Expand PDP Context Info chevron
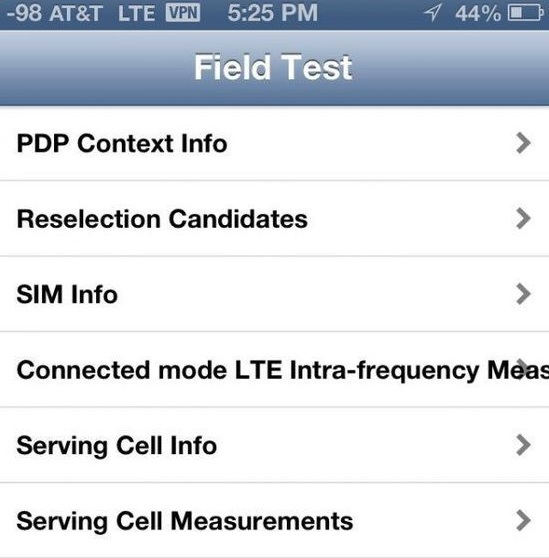Screen dimensions: 549x558 (523, 143)
